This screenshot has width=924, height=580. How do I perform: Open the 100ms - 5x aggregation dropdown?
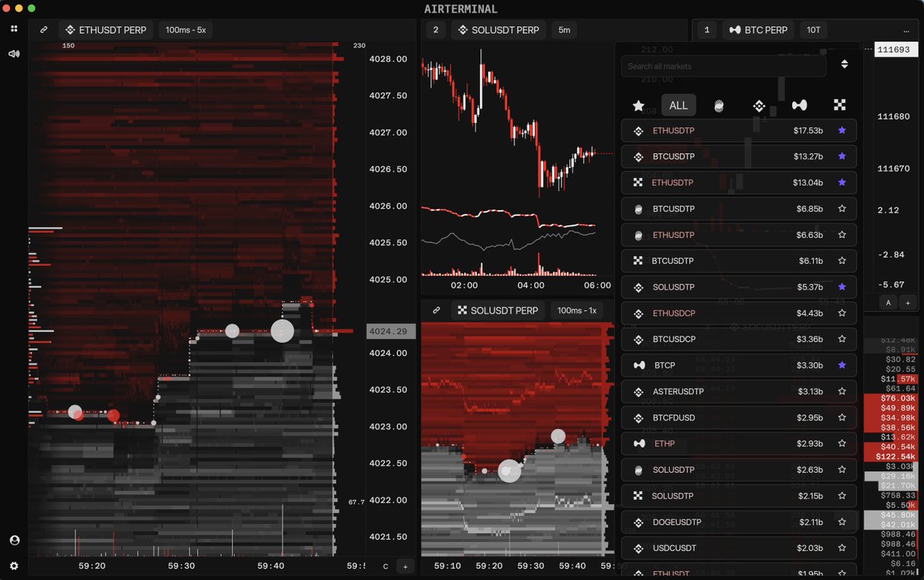[184, 29]
